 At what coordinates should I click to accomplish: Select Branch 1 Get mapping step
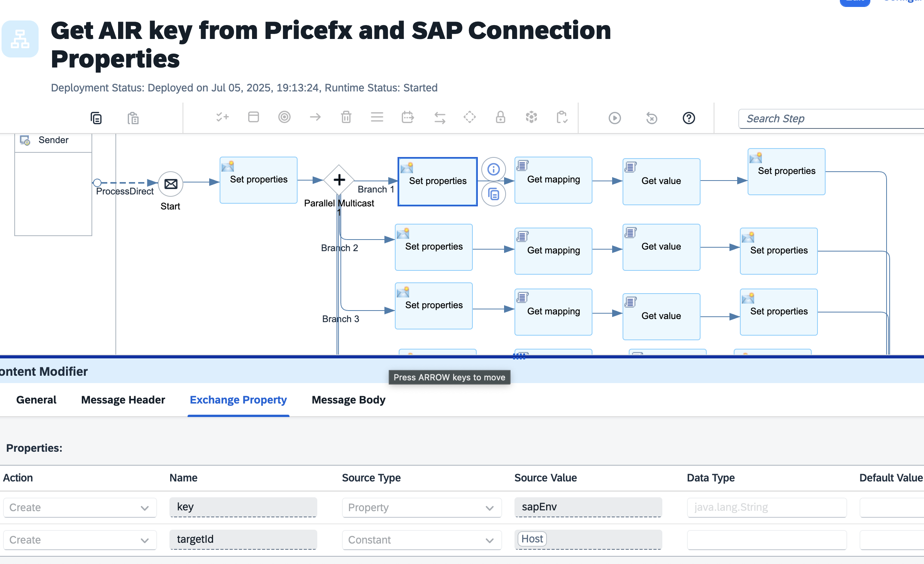pos(553,180)
